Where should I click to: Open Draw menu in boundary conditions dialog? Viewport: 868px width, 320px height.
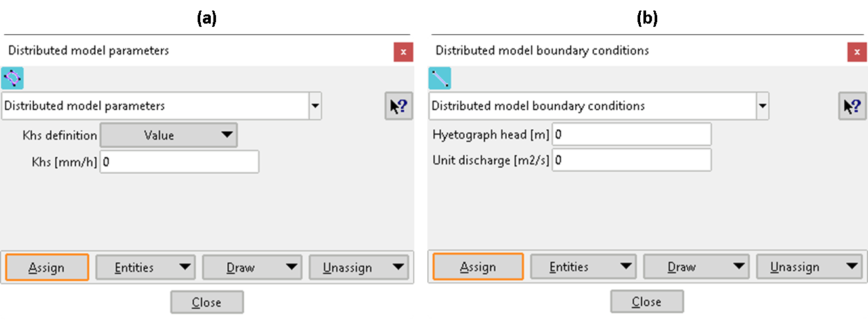[x=695, y=267]
